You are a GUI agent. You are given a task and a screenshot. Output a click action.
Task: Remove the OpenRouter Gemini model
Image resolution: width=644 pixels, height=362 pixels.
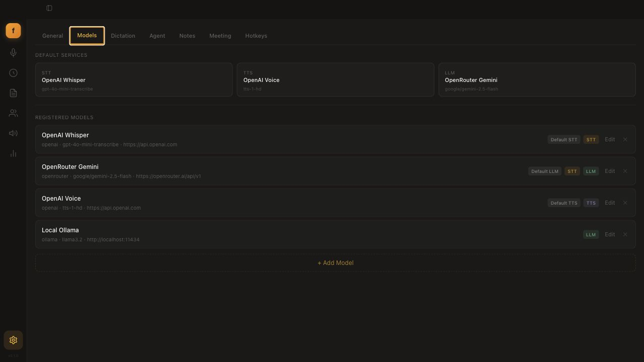625,171
